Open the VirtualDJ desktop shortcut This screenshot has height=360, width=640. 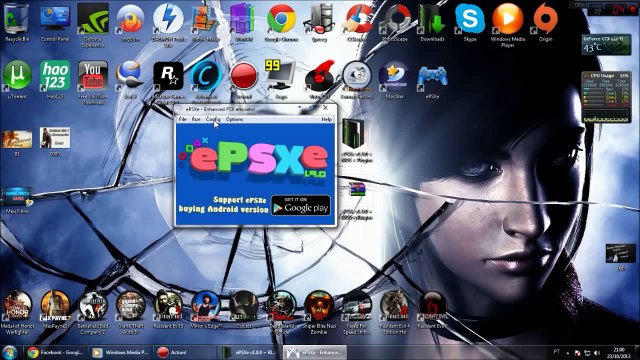coord(319,80)
